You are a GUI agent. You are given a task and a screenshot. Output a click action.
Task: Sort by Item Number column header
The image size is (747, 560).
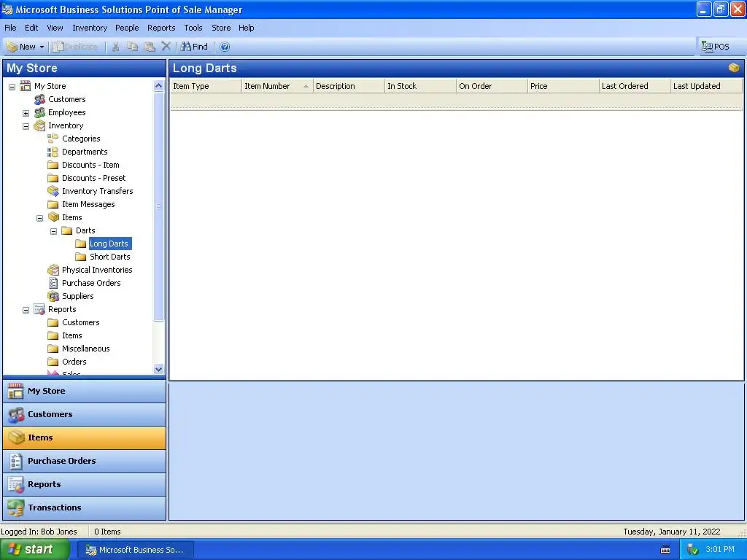coord(277,86)
